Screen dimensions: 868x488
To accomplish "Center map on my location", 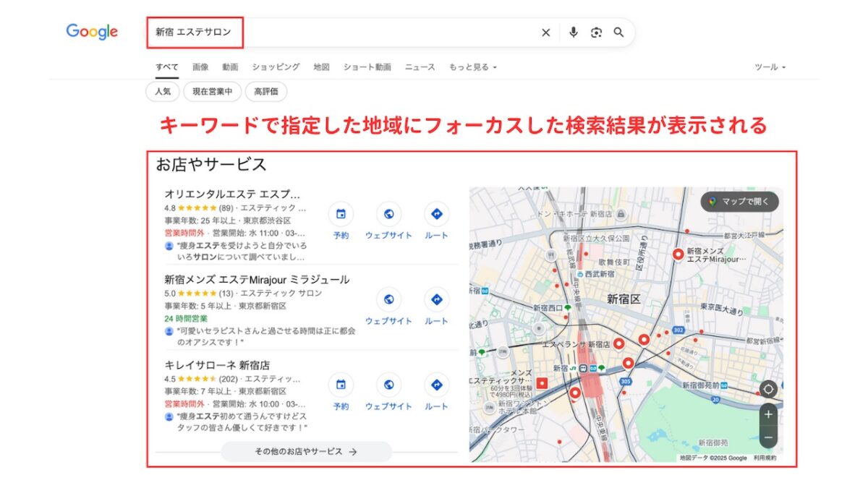I will tap(768, 389).
